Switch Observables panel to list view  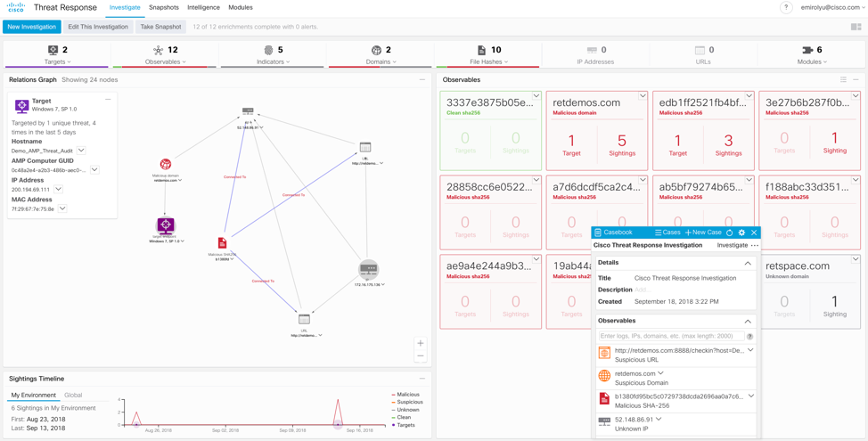(843, 80)
